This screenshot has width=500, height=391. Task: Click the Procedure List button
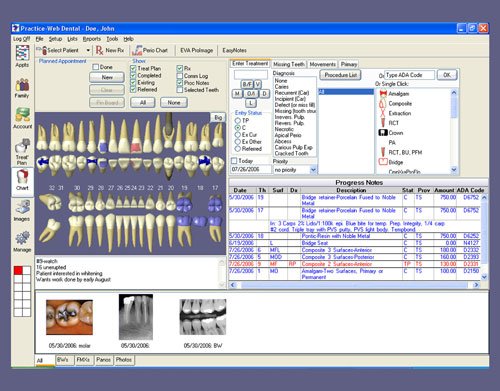(x=341, y=75)
